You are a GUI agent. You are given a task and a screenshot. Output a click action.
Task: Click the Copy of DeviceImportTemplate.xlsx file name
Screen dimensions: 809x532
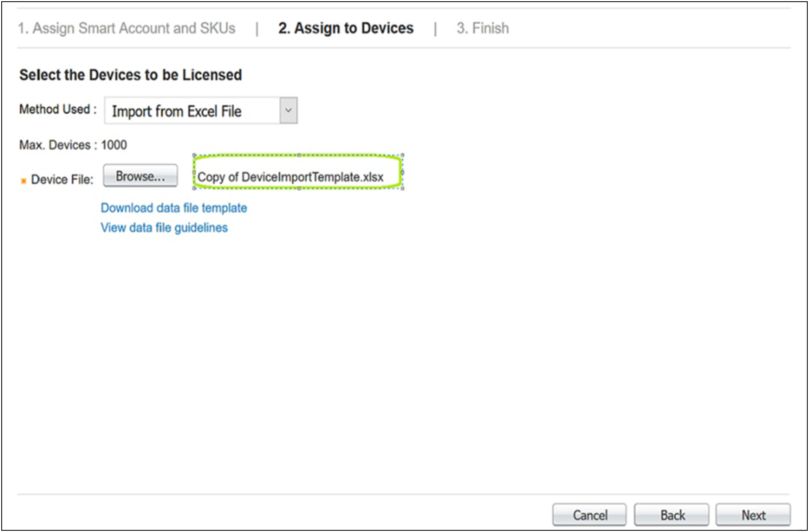coord(291,177)
